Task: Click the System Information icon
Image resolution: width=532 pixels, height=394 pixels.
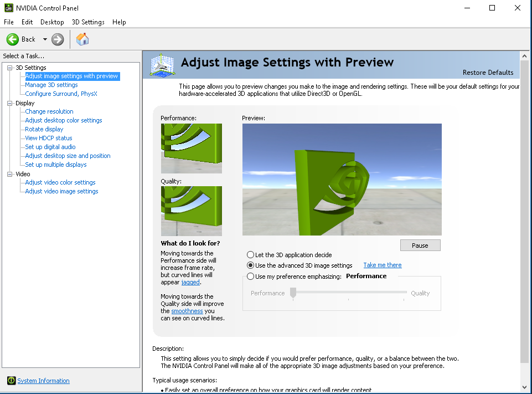Action: (12, 380)
